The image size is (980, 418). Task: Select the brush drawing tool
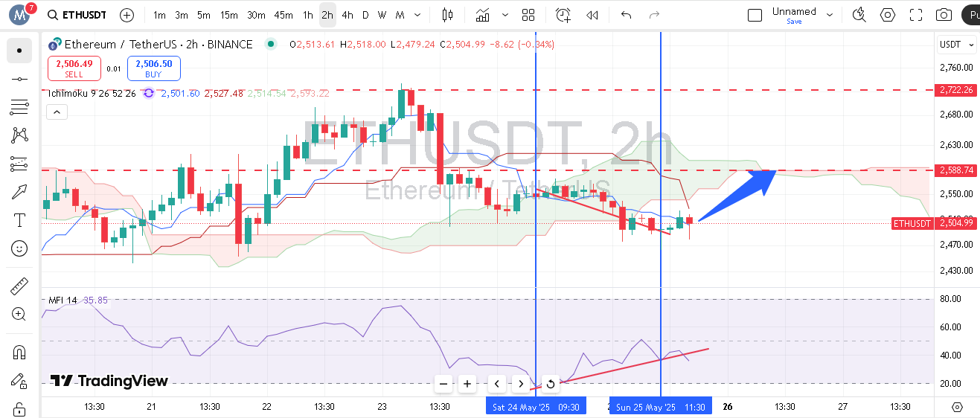click(19, 192)
